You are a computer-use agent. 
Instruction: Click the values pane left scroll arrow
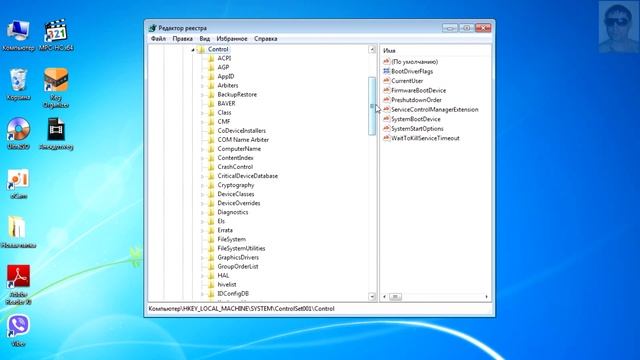[x=384, y=297]
